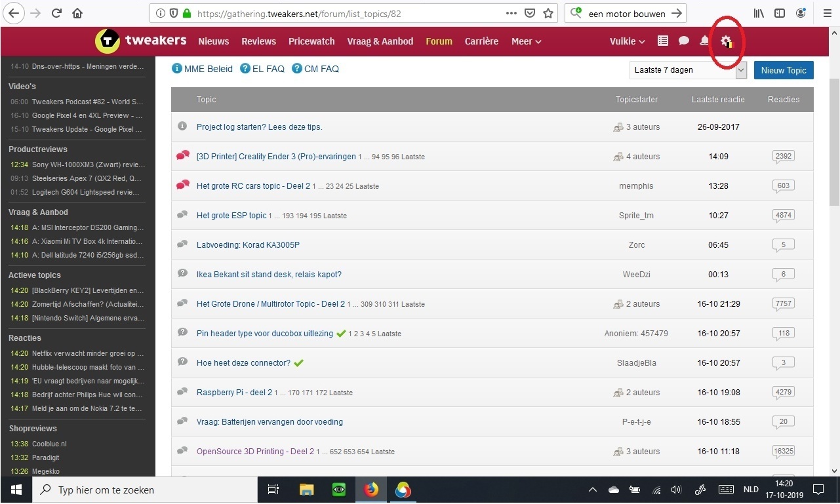This screenshot has height=504, width=840.
Task: Open the Sony WH-1000XM3 product review
Action: 89,165
